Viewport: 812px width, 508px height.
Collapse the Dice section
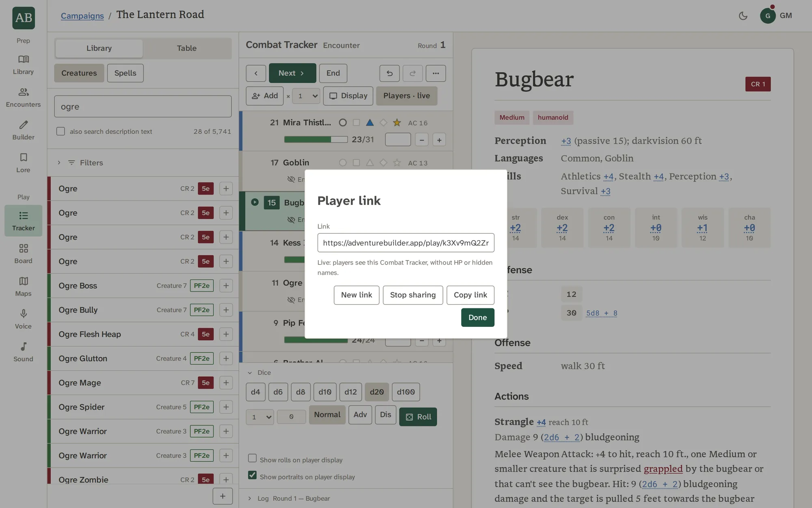[260, 373]
